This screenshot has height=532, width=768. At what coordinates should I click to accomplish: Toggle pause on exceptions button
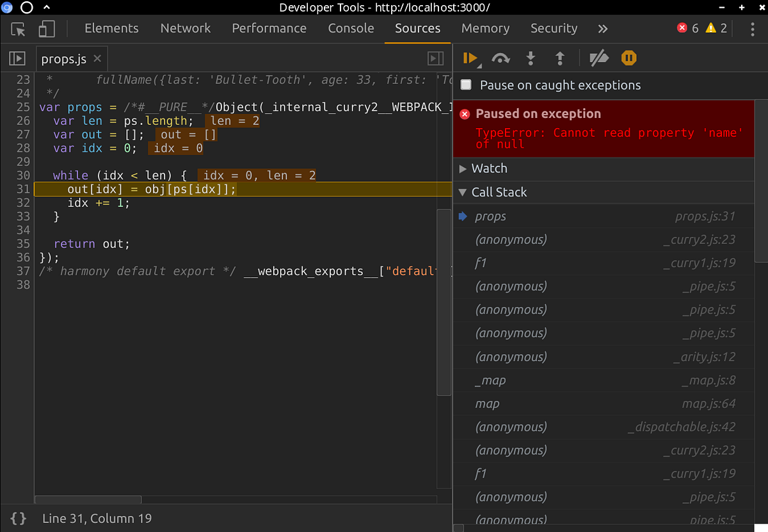pyautogui.click(x=629, y=58)
